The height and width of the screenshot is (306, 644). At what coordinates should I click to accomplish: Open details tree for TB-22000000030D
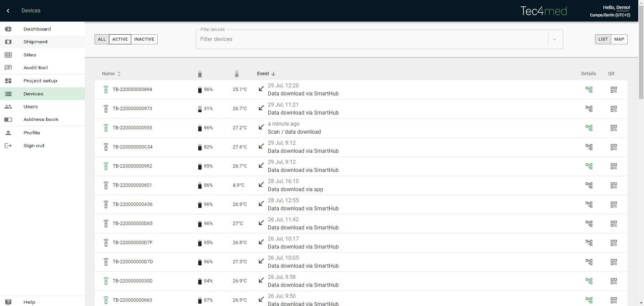tap(589, 281)
